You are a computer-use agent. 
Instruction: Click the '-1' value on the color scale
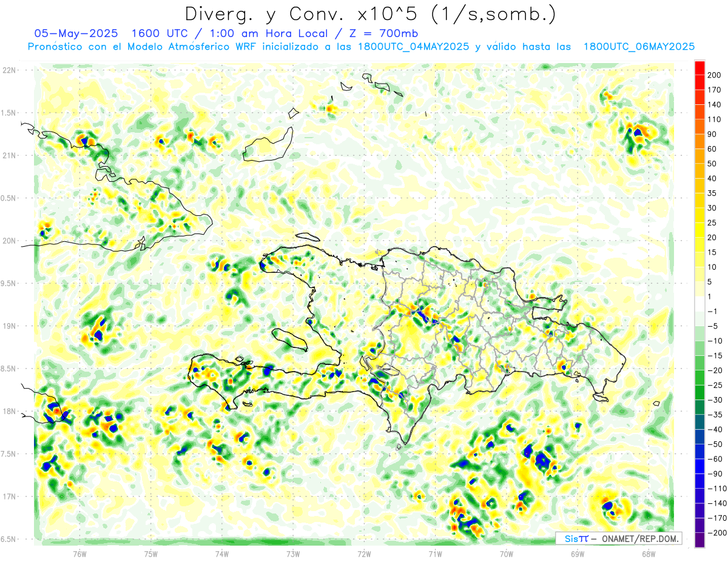click(x=713, y=312)
